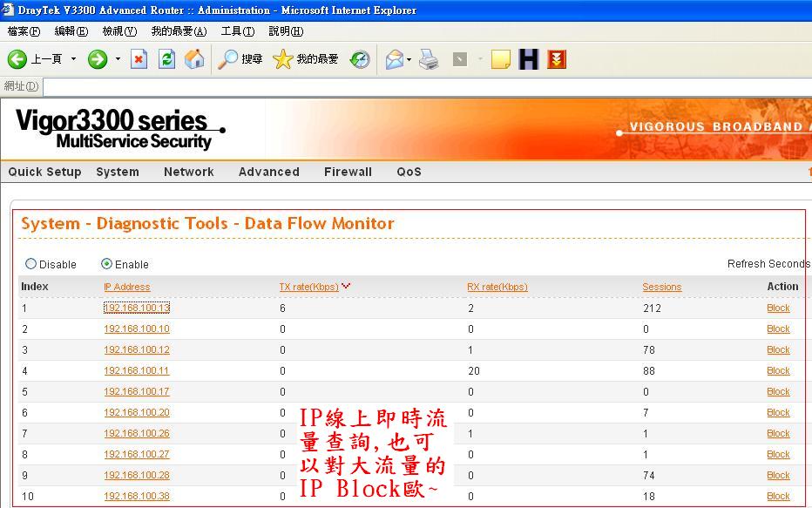
Task: Open the QoS router menu
Action: 409,172
